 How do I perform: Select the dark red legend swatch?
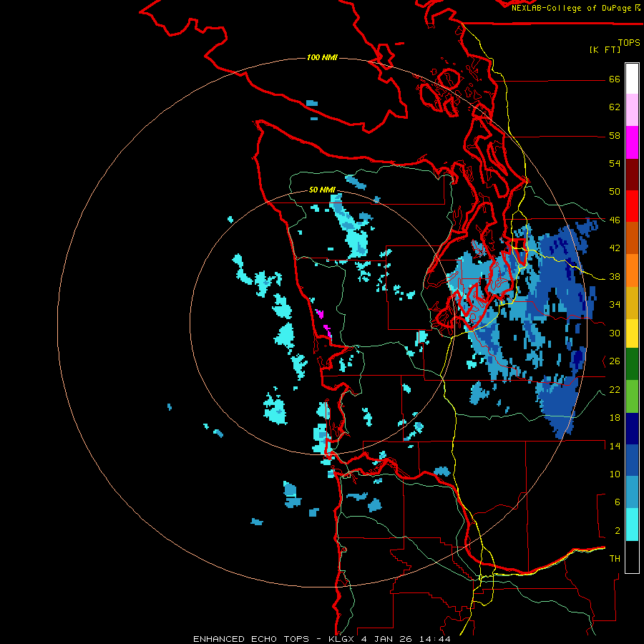pyautogui.click(x=632, y=175)
